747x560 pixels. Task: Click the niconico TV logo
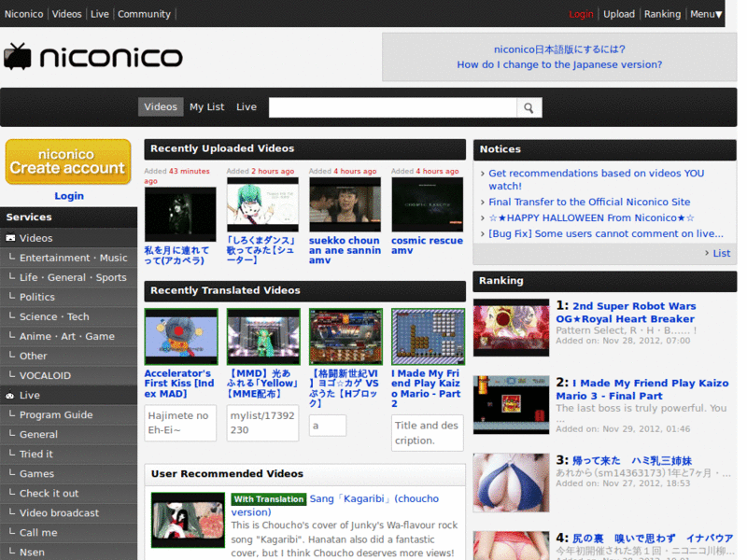coord(92,57)
